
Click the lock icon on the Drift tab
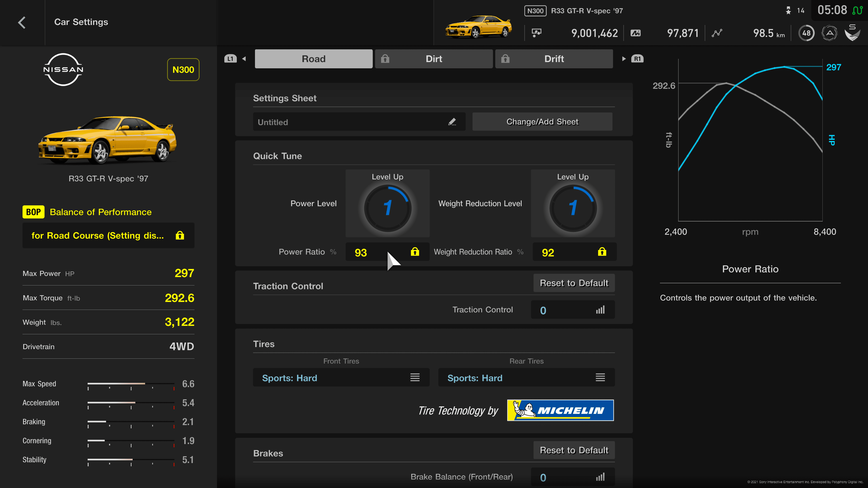pos(505,59)
